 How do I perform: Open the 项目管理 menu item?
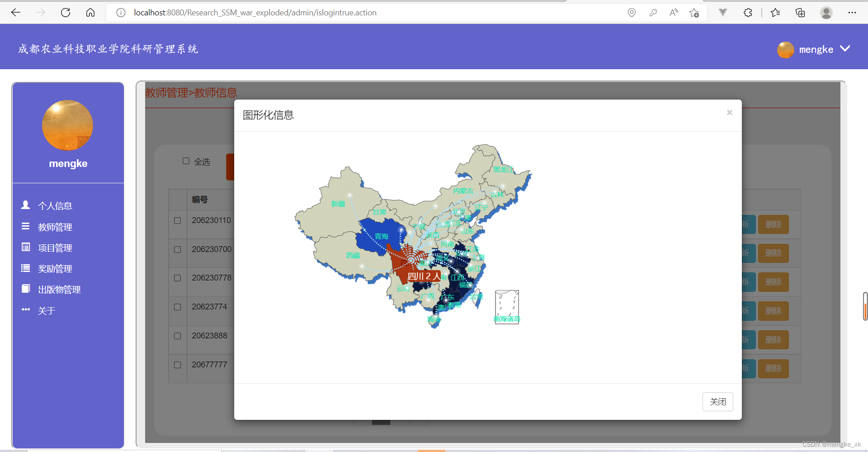click(54, 247)
